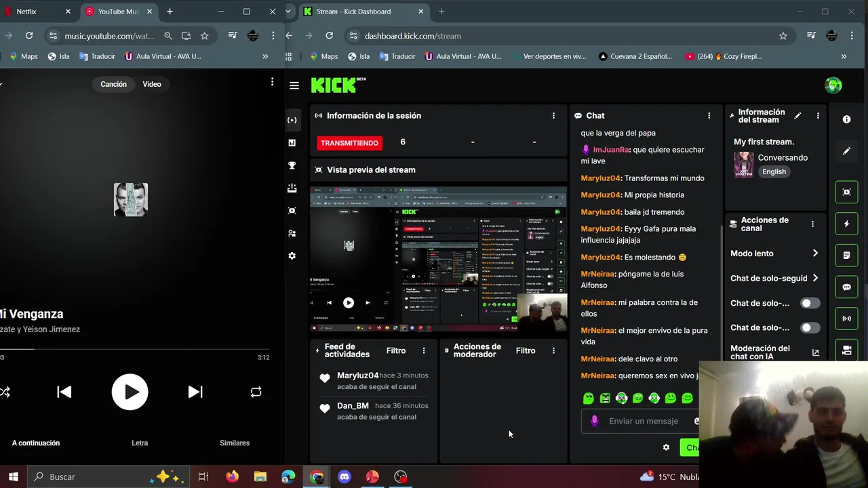
Task: Open Información del stream three-dot menu
Action: (818, 116)
